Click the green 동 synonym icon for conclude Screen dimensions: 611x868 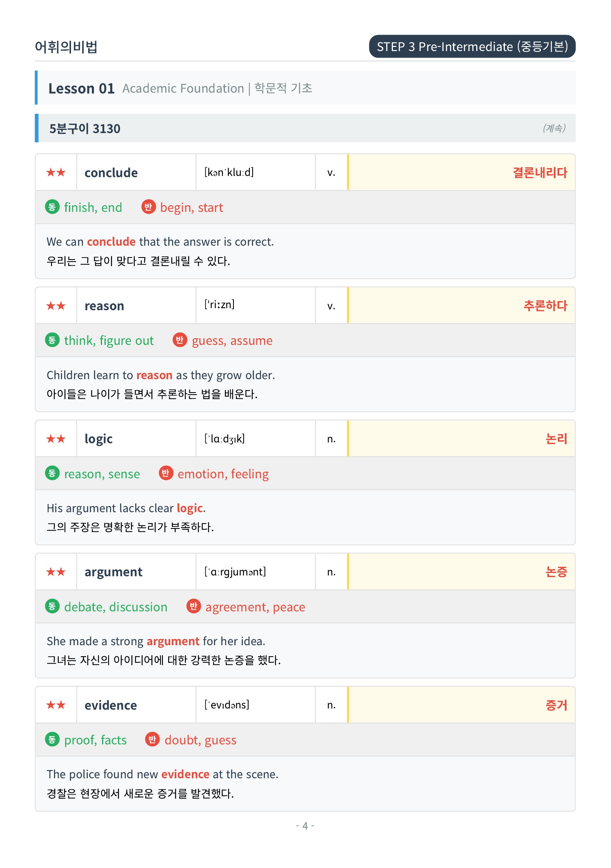point(52,207)
